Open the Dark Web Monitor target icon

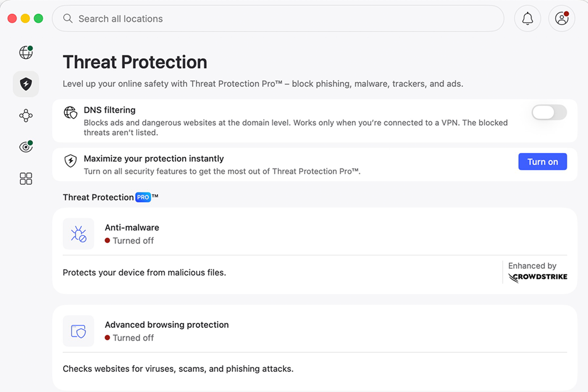click(x=26, y=147)
